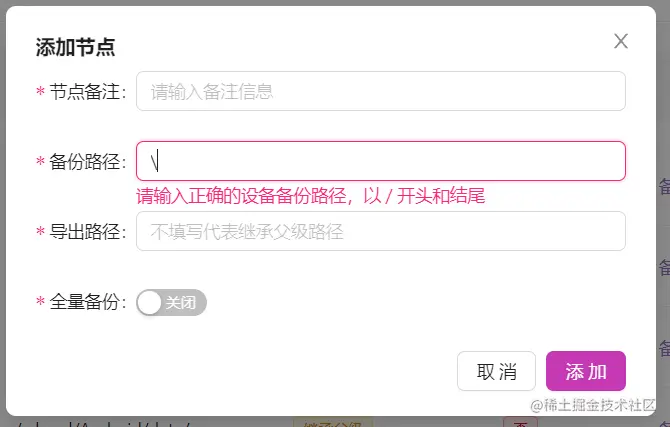Click into the 备份路径 input field
The image size is (670, 427).
point(381,161)
